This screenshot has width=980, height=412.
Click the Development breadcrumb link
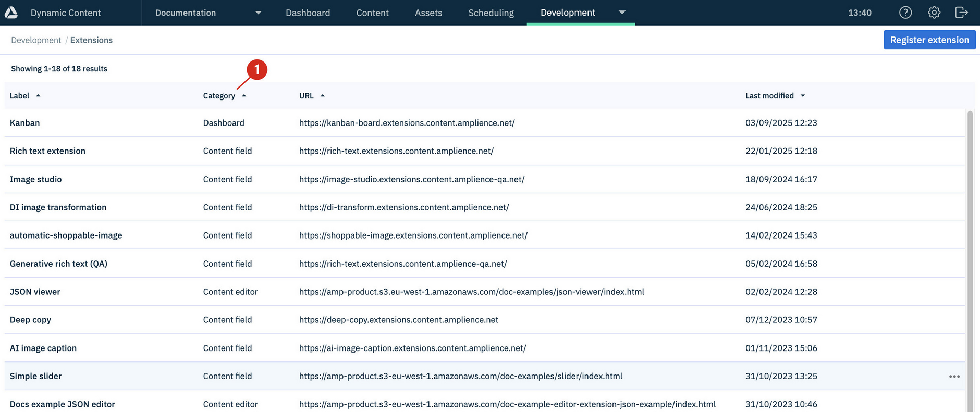point(36,40)
